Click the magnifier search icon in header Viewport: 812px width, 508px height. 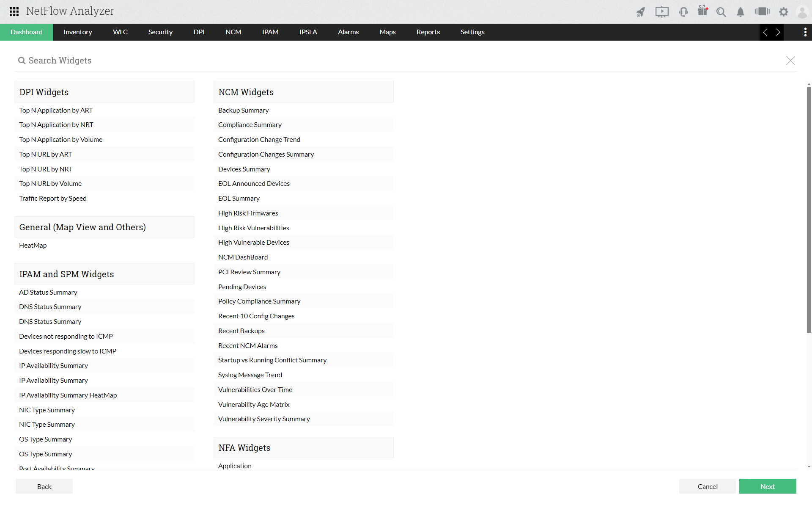(x=721, y=12)
